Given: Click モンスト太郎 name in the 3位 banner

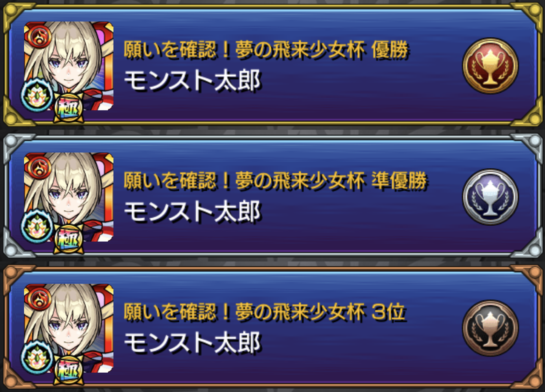Looking at the screenshot, I should [193, 343].
